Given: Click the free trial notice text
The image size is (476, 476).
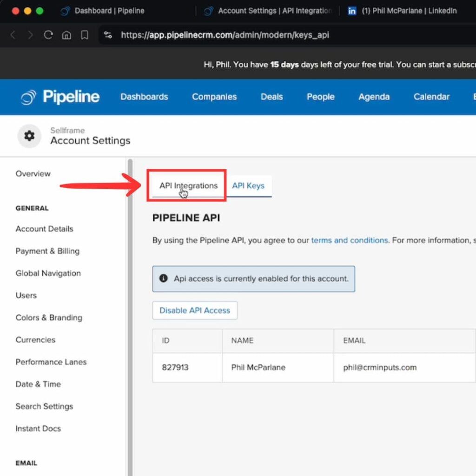Looking at the screenshot, I should tap(339, 65).
